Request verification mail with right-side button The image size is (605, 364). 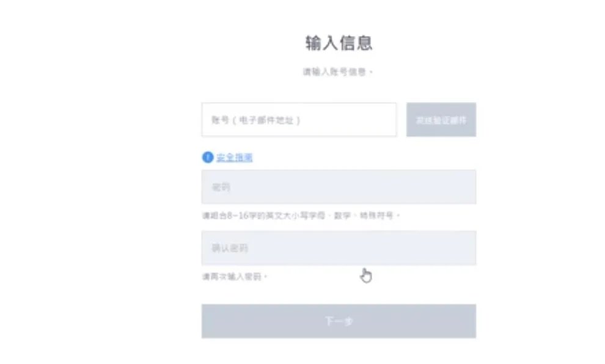tap(441, 120)
